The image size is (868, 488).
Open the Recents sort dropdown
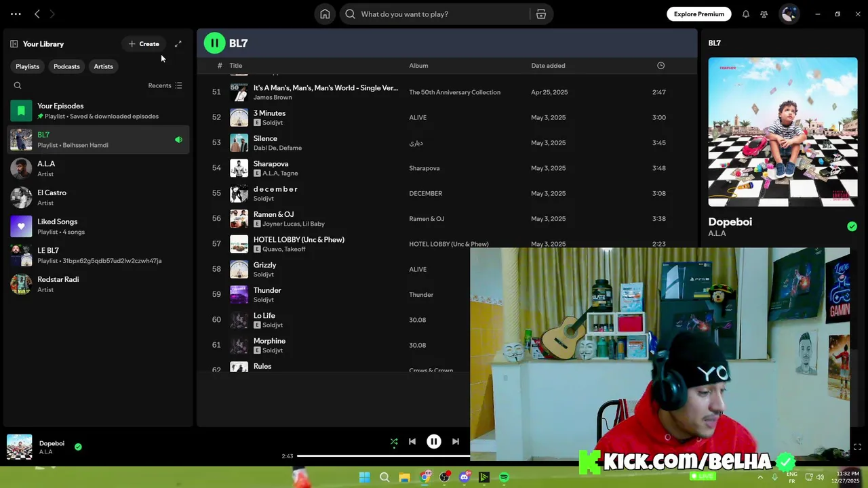pyautogui.click(x=165, y=85)
